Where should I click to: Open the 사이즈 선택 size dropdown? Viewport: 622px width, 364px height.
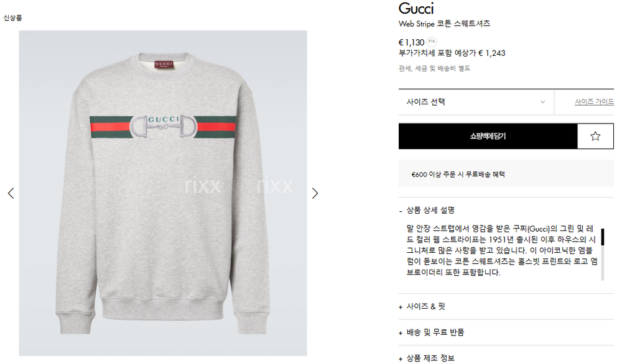point(476,102)
